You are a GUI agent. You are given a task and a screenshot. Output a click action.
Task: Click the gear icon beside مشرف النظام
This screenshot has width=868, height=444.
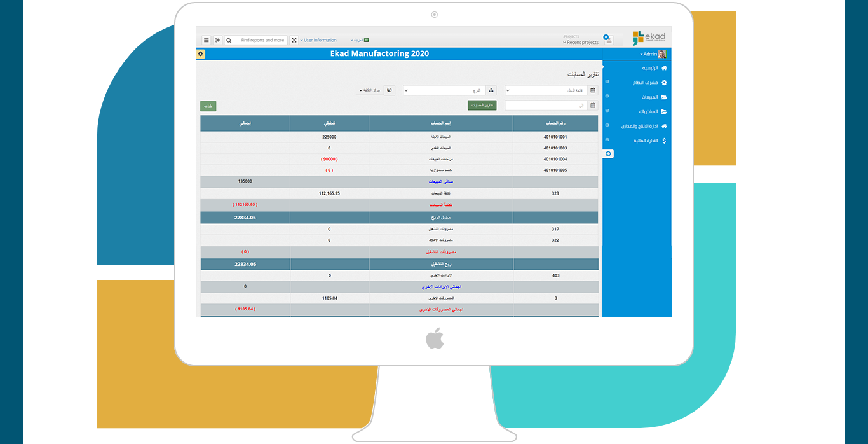[x=664, y=83]
